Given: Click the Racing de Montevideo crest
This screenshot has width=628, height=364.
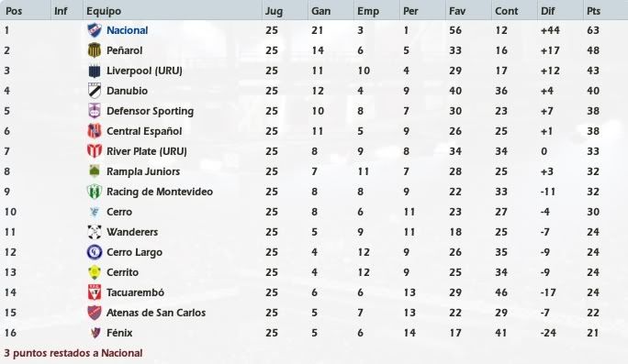Looking at the screenshot, I should (95, 192).
